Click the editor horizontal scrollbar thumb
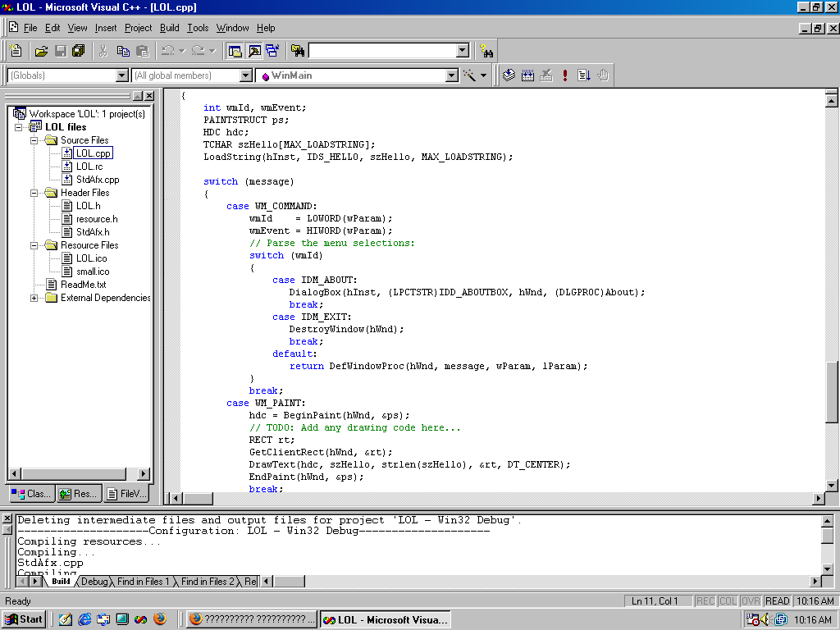 [199, 498]
